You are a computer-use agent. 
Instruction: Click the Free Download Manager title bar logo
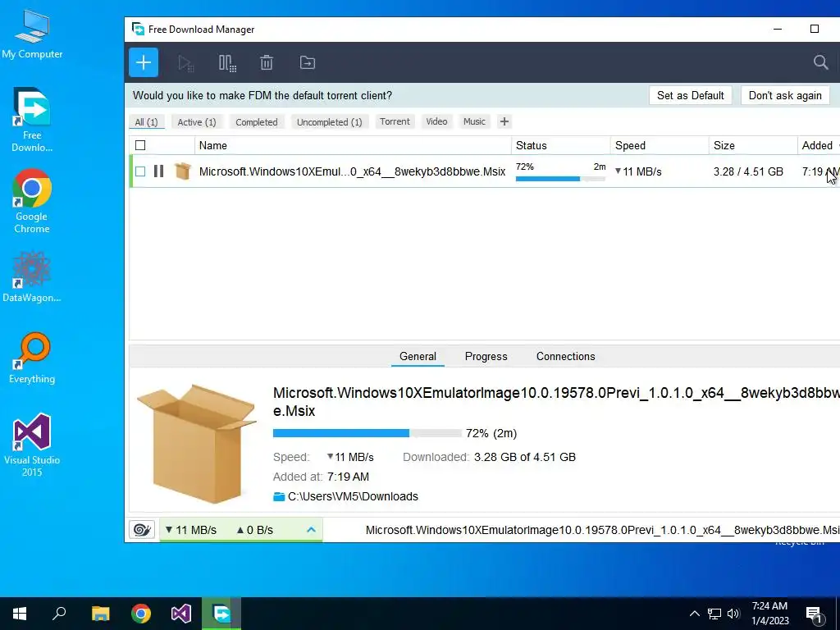pyautogui.click(x=138, y=29)
